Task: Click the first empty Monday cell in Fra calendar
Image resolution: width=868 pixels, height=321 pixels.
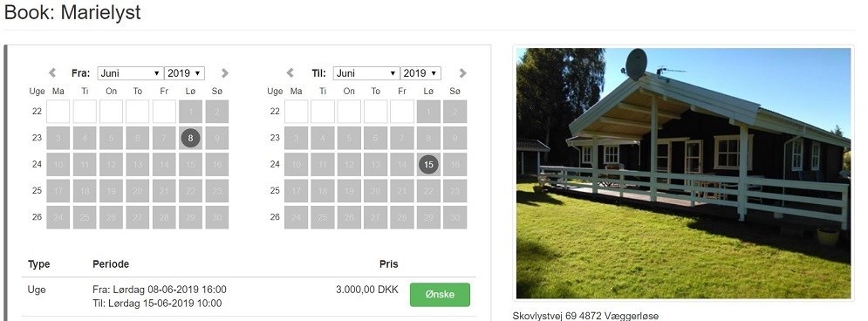Action: 58,112
